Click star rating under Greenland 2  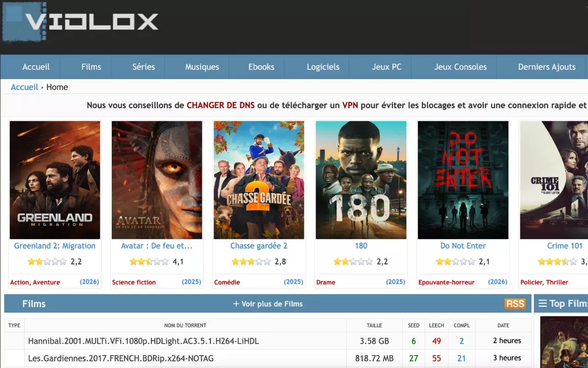click(47, 262)
